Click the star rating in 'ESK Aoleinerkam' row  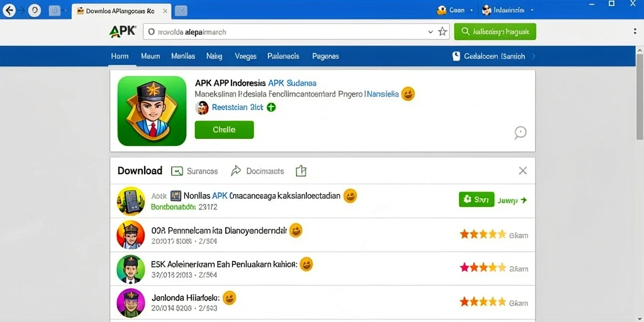[x=482, y=268]
